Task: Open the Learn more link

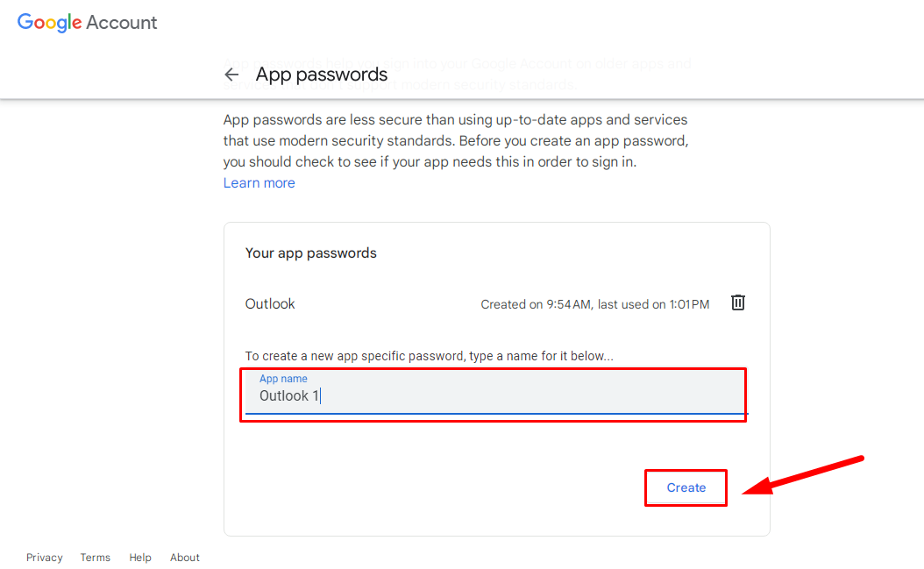Action: (x=259, y=182)
